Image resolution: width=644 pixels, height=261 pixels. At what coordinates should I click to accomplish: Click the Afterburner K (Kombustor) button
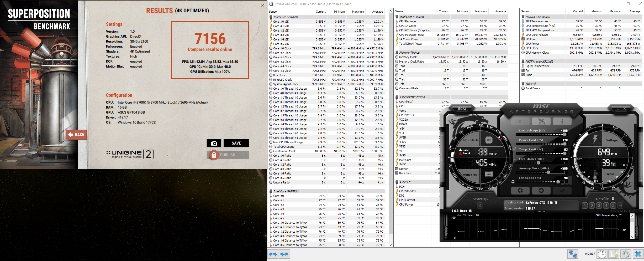(x=520, y=121)
